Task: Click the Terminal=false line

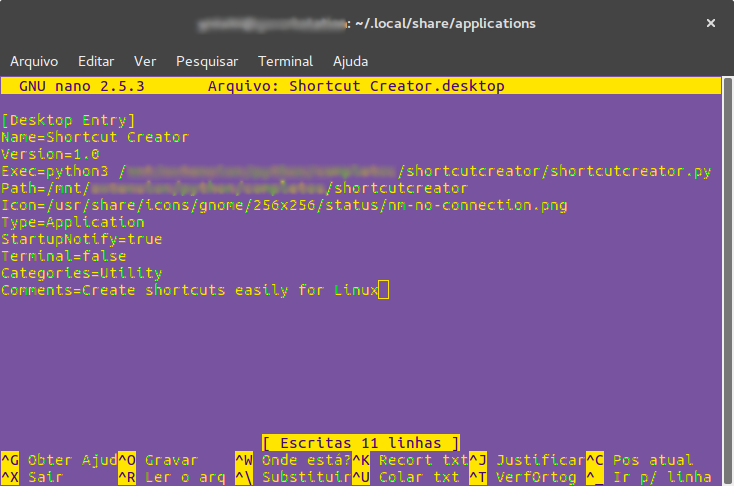Action: coord(64,256)
